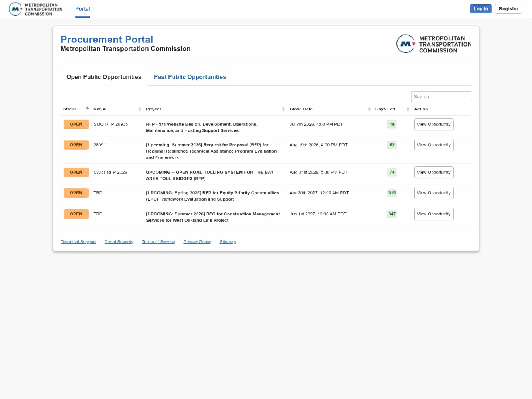The width and height of the screenshot is (532, 399).
Task: Click the 74 days left badge
Action: [x=392, y=172]
